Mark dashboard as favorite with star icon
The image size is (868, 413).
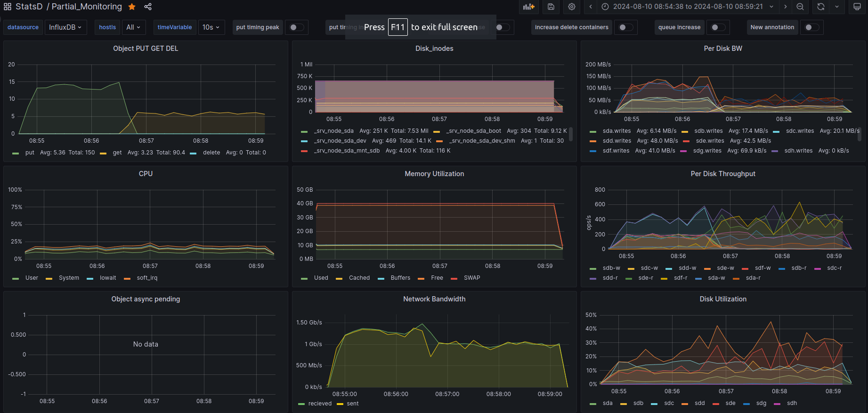click(132, 7)
